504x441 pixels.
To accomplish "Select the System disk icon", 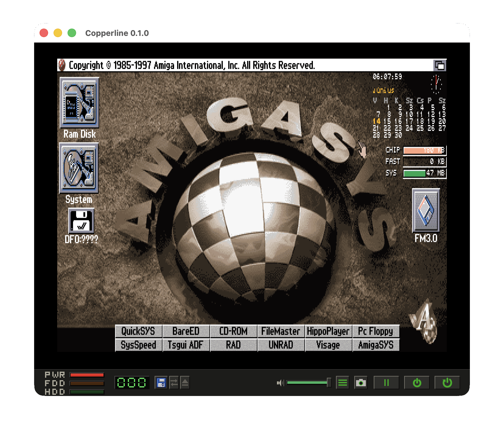I will pyautogui.click(x=79, y=168).
